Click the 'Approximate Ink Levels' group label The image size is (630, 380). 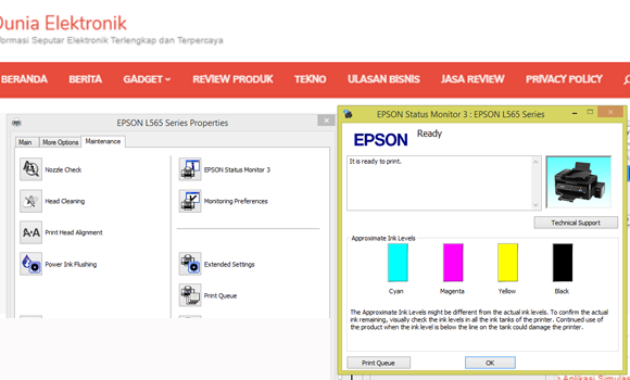pos(383,238)
